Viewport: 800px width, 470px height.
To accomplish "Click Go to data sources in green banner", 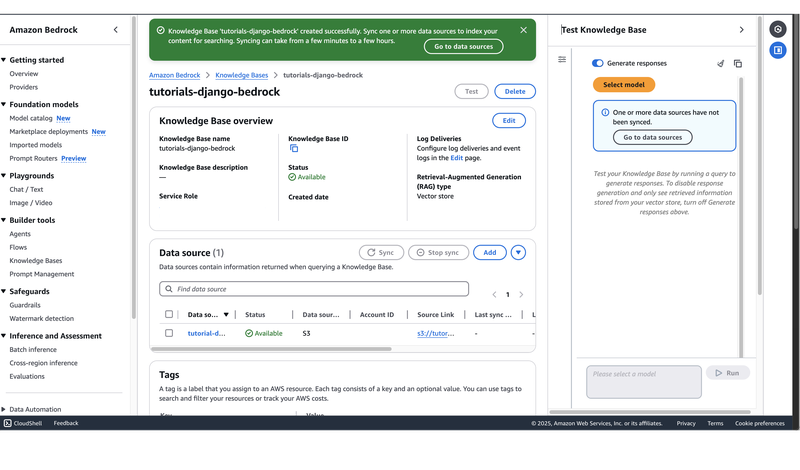I will (463, 46).
